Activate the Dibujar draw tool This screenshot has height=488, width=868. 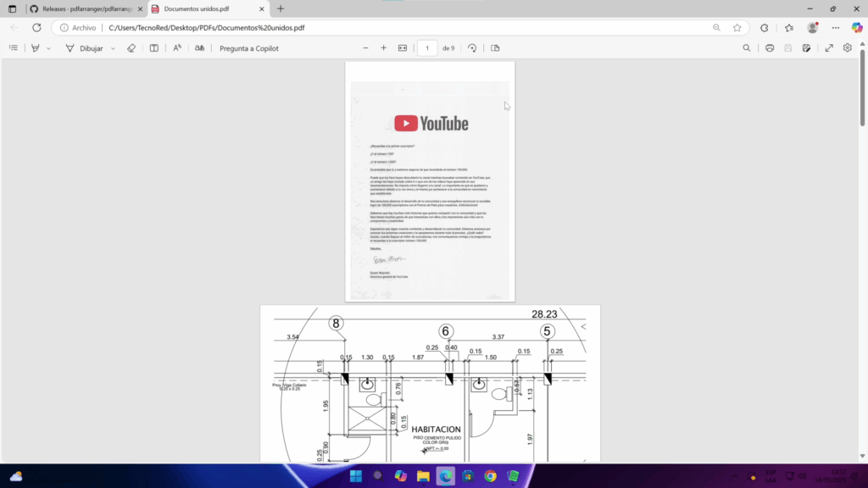tap(84, 48)
